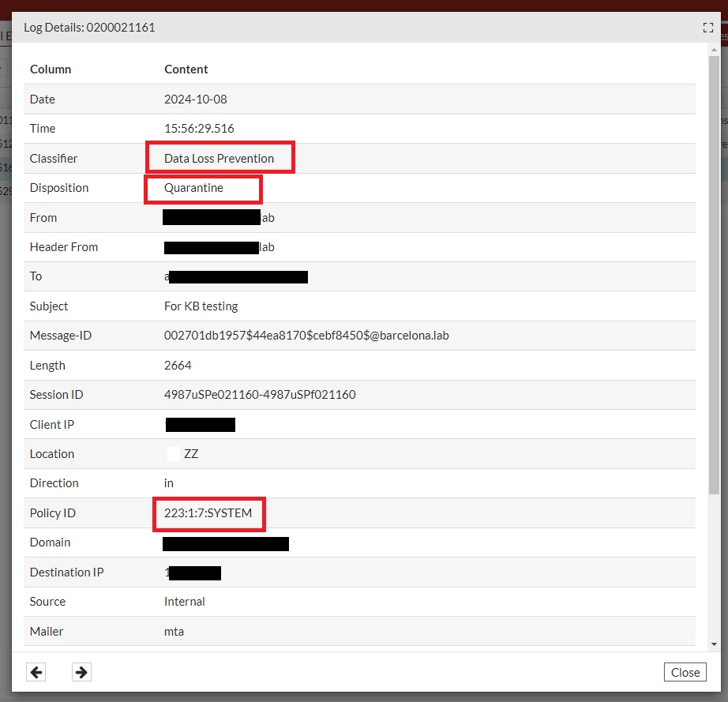The width and height of the screenshot is (728, 702).
Task: Click the Domain row label
Action: (x=50, y=542)
